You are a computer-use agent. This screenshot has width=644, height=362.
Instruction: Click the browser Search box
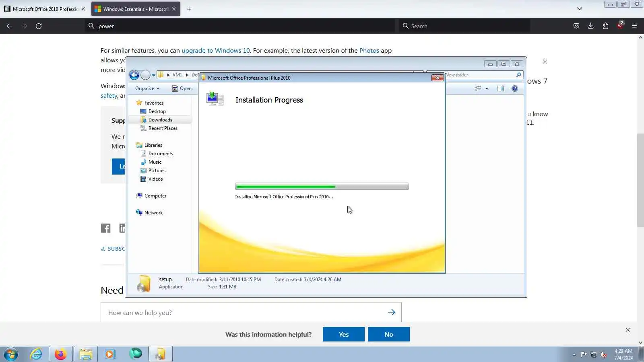coord(464,26)
